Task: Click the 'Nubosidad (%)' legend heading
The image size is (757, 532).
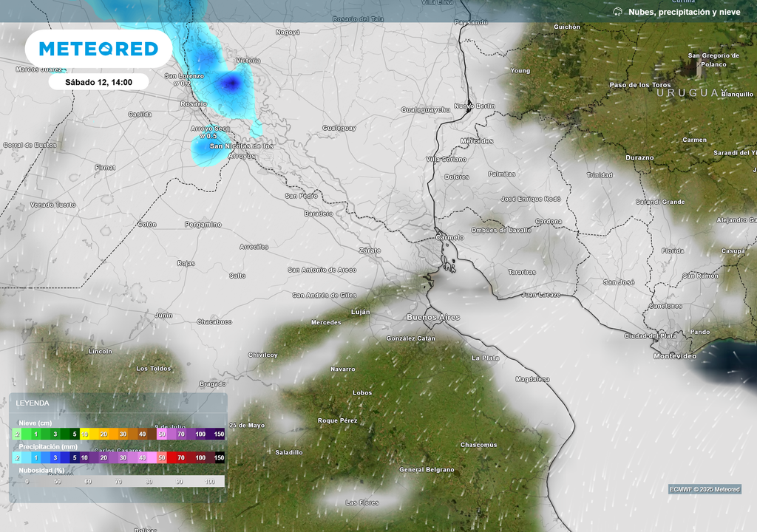Action: point(42,470)
